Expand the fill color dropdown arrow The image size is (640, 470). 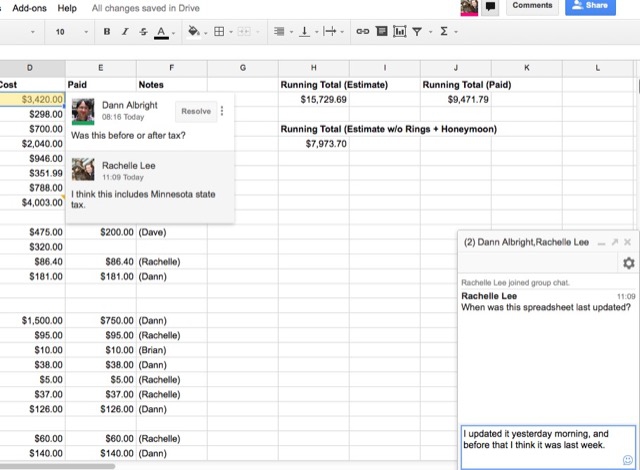[206, 32]
